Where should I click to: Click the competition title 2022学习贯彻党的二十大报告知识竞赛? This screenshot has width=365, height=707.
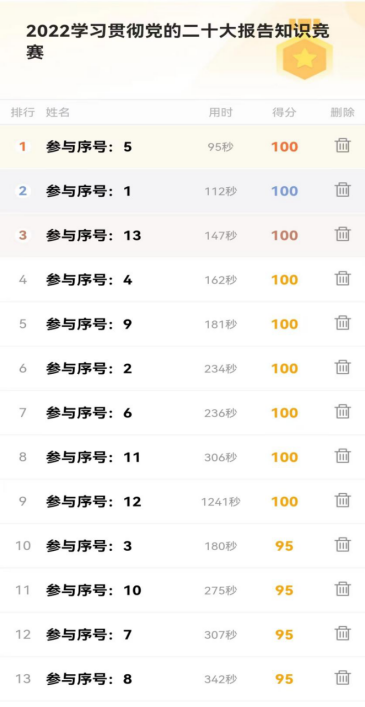(x=178, y=41)
